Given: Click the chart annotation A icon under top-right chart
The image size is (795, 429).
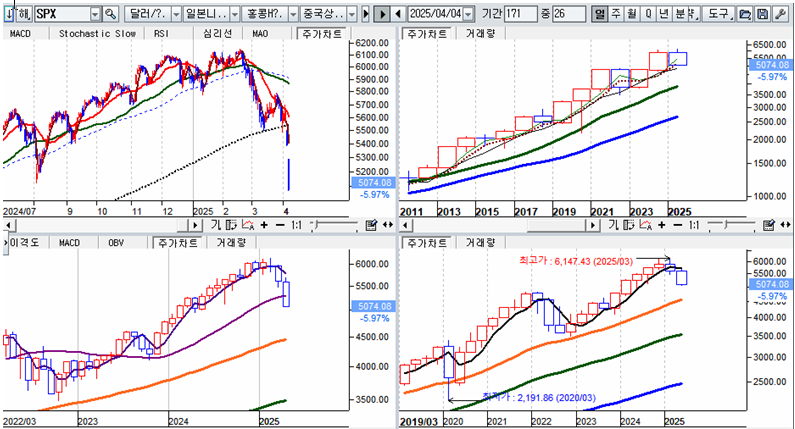Looking at the screenshot, I should pos(645,225).
